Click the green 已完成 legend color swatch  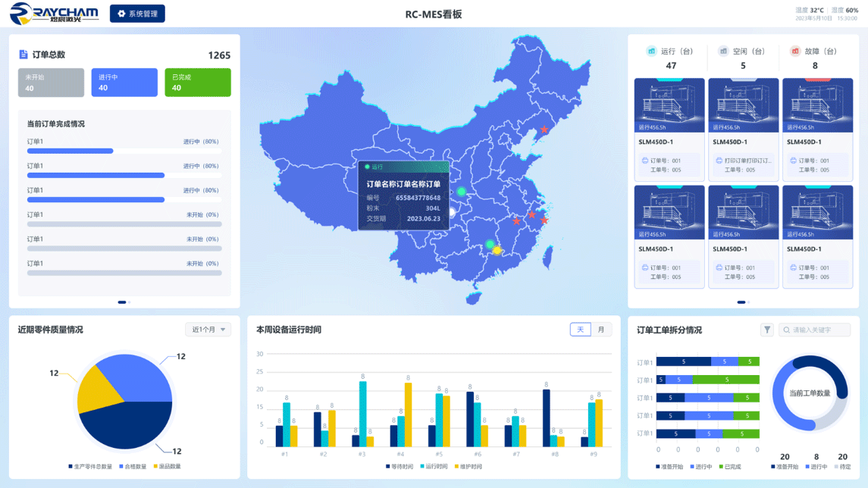click(720, 467)
